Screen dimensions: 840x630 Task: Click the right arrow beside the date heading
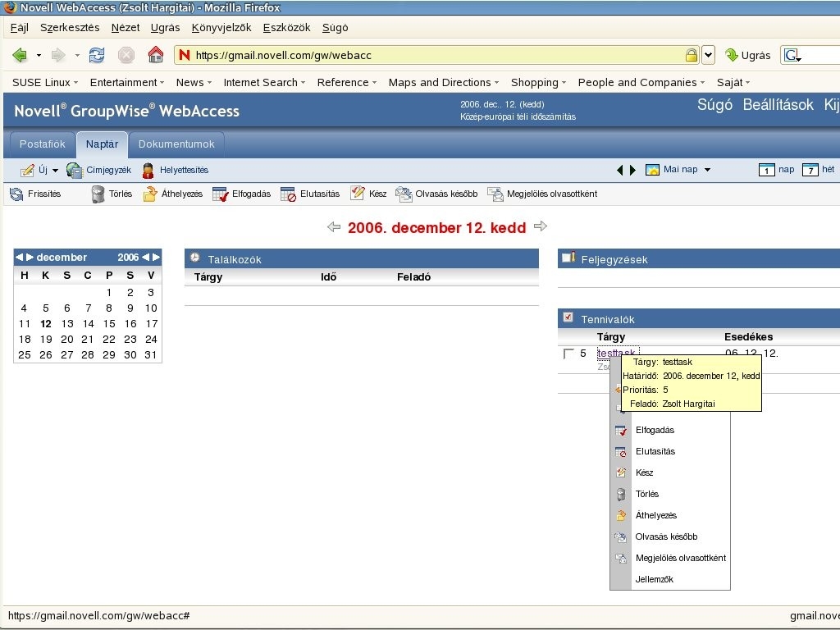click(x=541, y=226)
